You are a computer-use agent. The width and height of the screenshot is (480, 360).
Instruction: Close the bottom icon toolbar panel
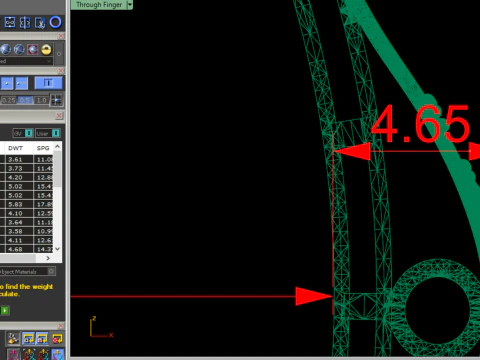pos(61,326)
